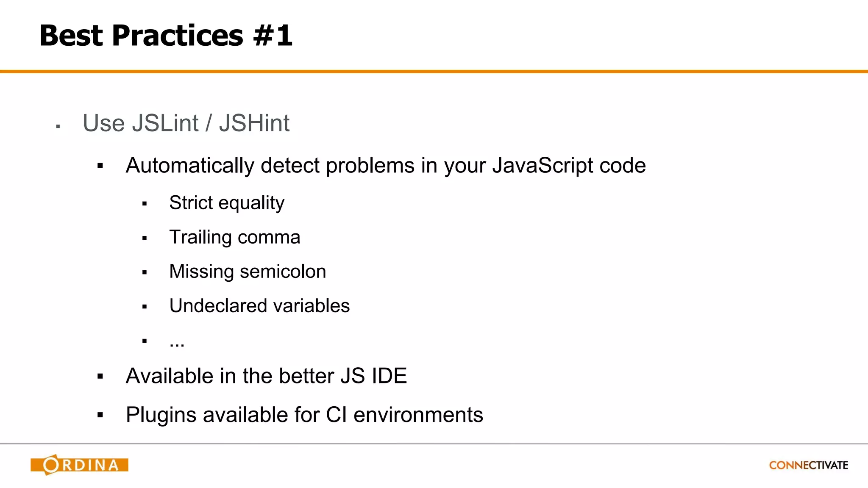Click the bullet marker before 'Strict equality'

(145, 204)
